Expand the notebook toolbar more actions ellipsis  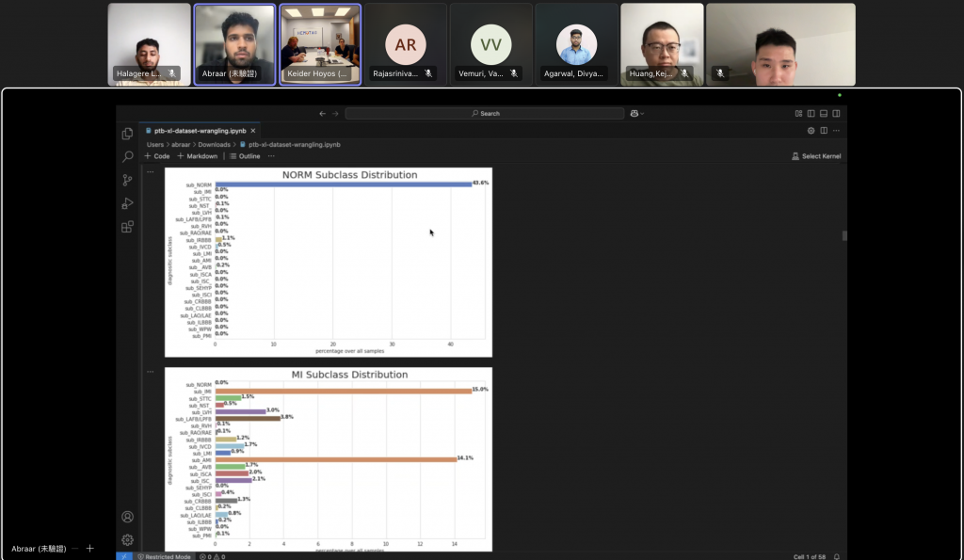[x=271, y=156]
